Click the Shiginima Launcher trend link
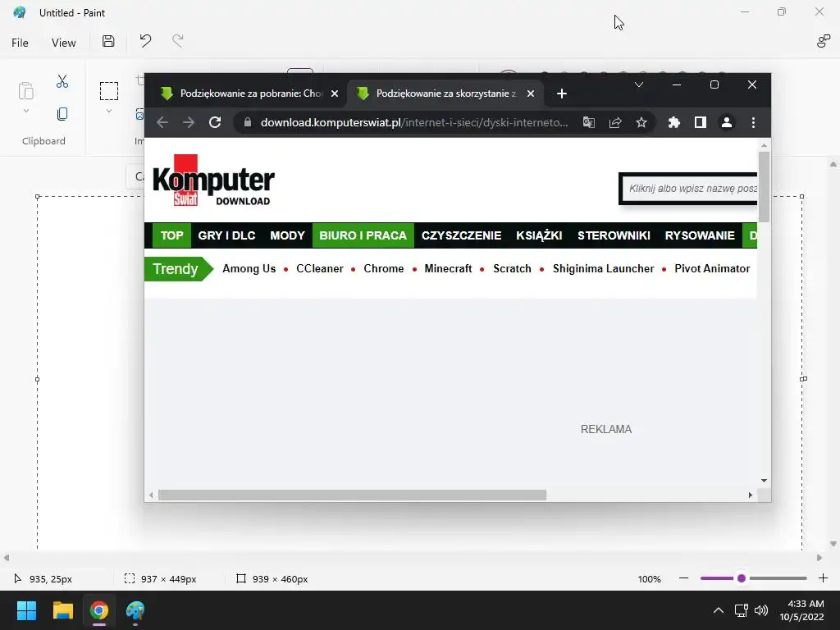The width and height of the screenshot is (840, 630). [603, 269]
